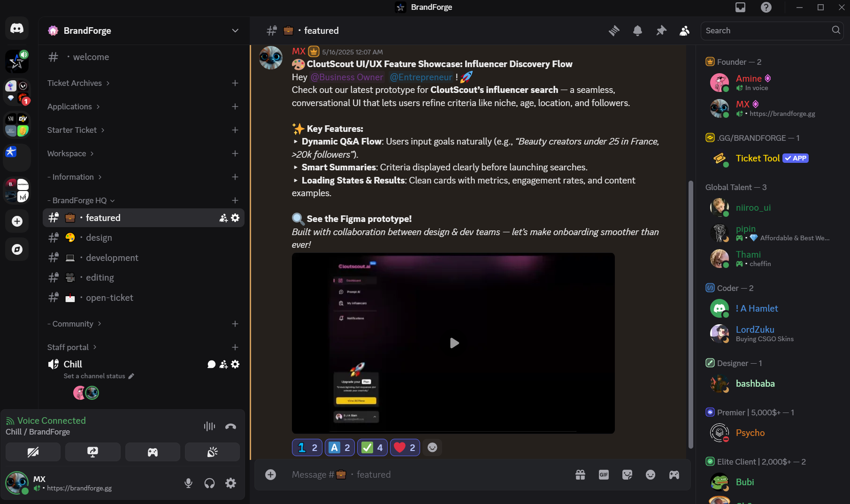Open the GIF picker
The image size is (850, 504).
(604, 474)
